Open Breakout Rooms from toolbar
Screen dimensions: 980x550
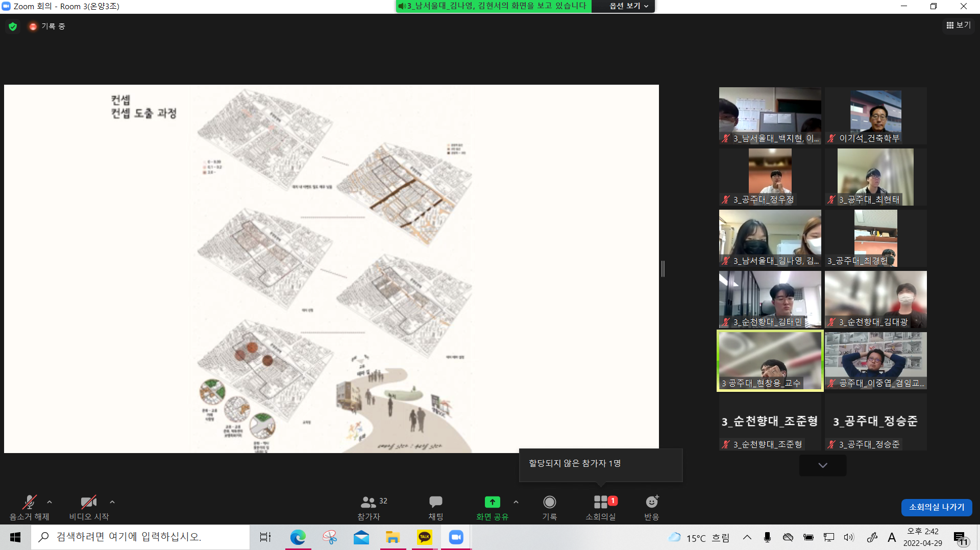tap(601, 502)
